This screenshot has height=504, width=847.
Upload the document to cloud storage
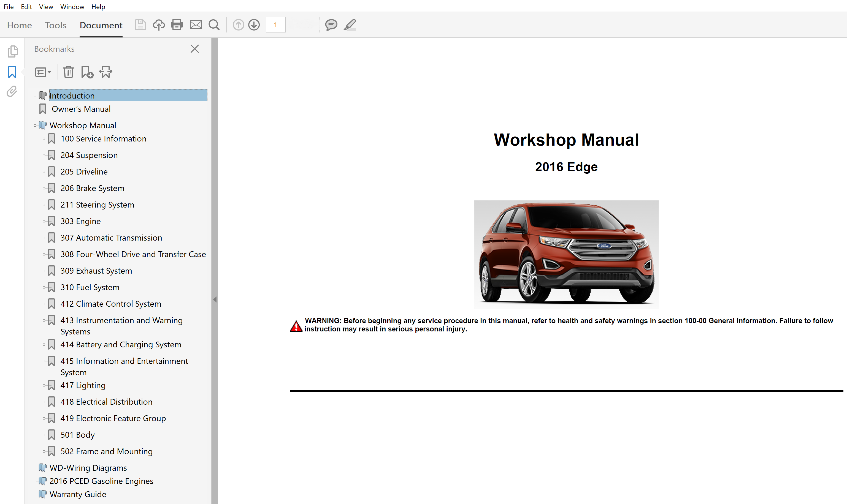(159, 25)
